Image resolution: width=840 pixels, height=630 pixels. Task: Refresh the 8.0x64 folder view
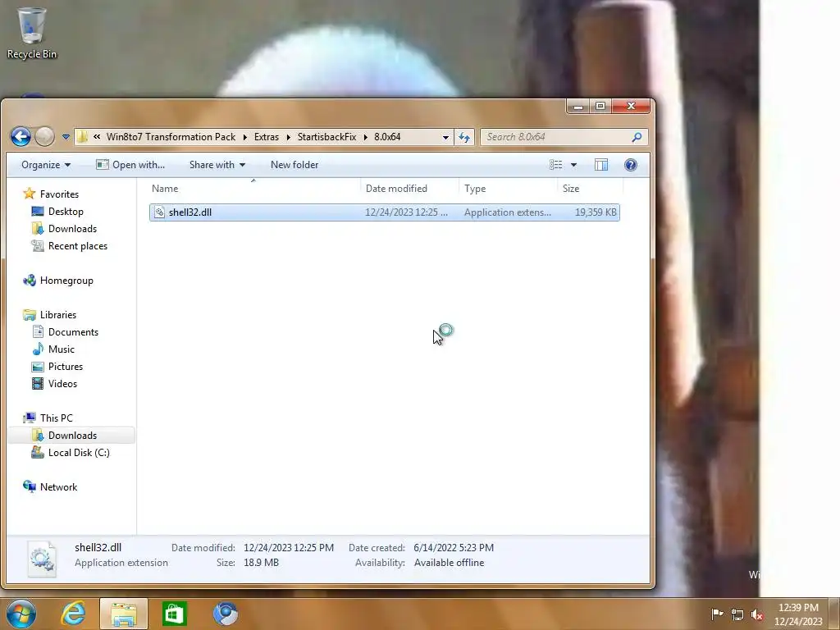464,137
